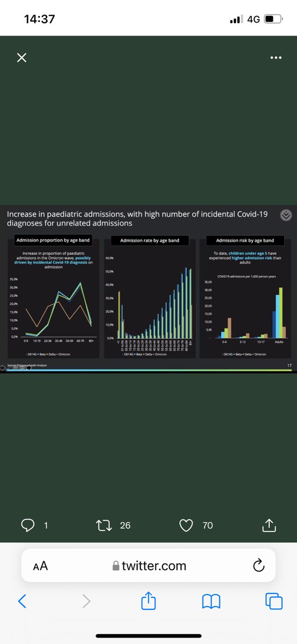Close the image viewer with X
Viewport: 297px width, 644px height.
coord(21,57)
